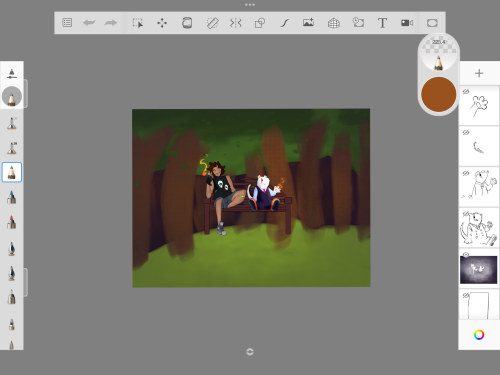This screenshot has width=500, height=375.
Task: Choose the flood fill bucket tool
Action: pyautogui.click(x=187, y=23)
